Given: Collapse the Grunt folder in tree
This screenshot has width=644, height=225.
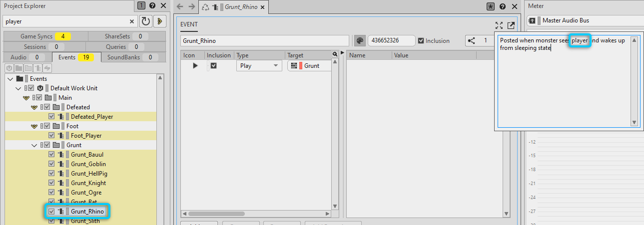Looking at the screenshot, I should click(34, 145).
